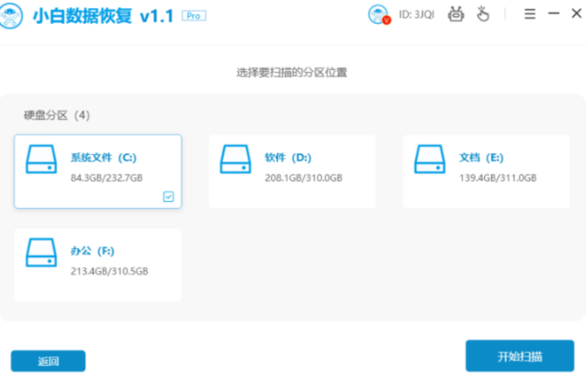The width and height of the screenshot is (586, 392).
Task: Click the ID: 3JQI account text
Action: coord(416,15)
